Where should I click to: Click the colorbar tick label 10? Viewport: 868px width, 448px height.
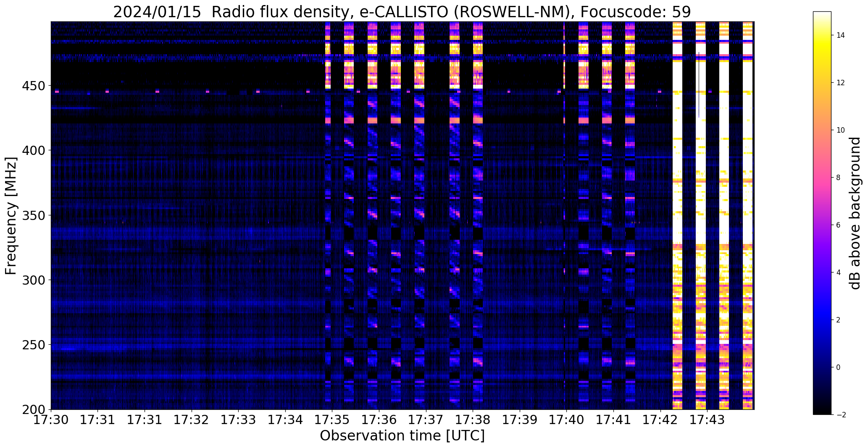click(x=841, y=130)
